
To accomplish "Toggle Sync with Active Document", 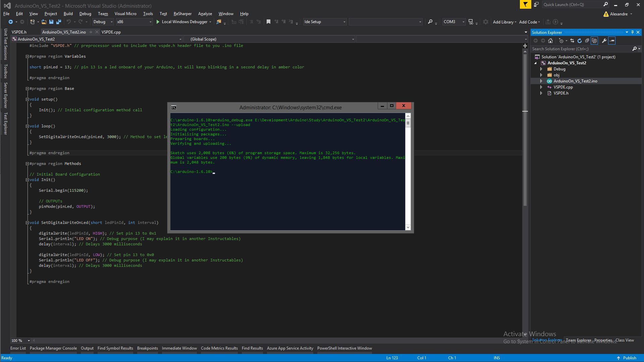I will (572, 41).
